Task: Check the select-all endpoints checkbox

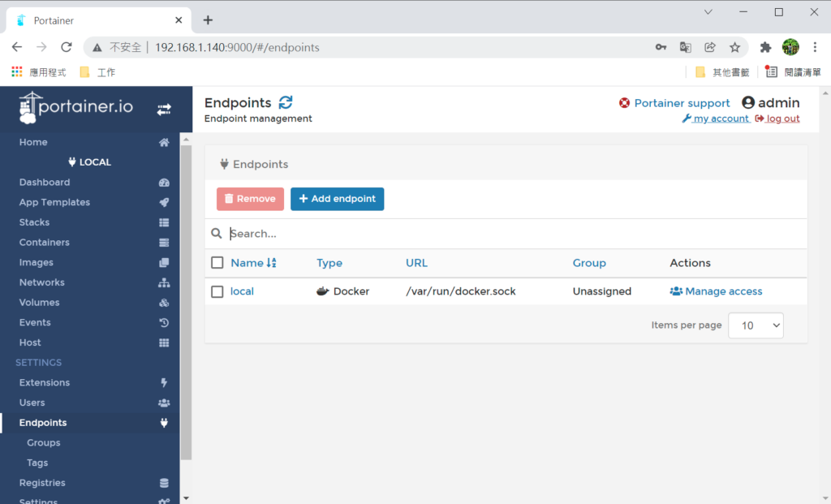Action: [217, 263]
